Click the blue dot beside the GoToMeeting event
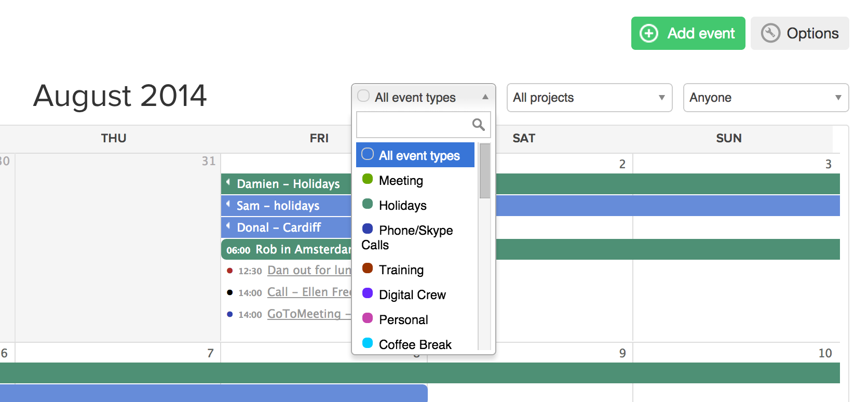 pyautogui.click(x=230, y=314)
